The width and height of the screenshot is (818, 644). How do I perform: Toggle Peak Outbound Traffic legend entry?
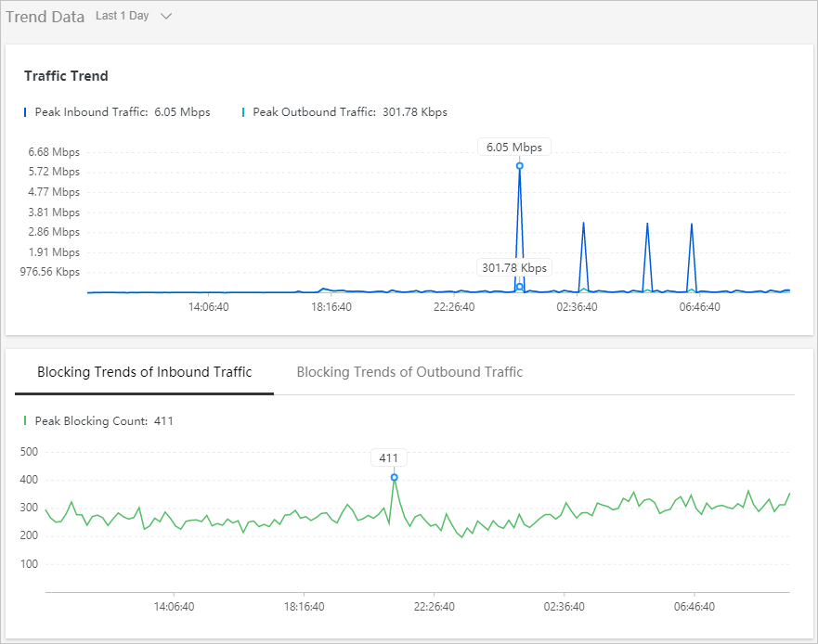click(x=344, y=112)
